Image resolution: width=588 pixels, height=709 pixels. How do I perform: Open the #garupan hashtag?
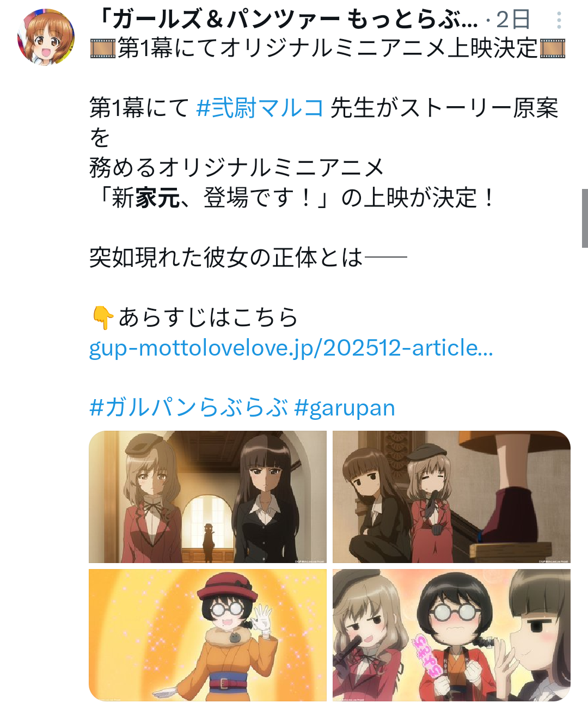(345, 408)
